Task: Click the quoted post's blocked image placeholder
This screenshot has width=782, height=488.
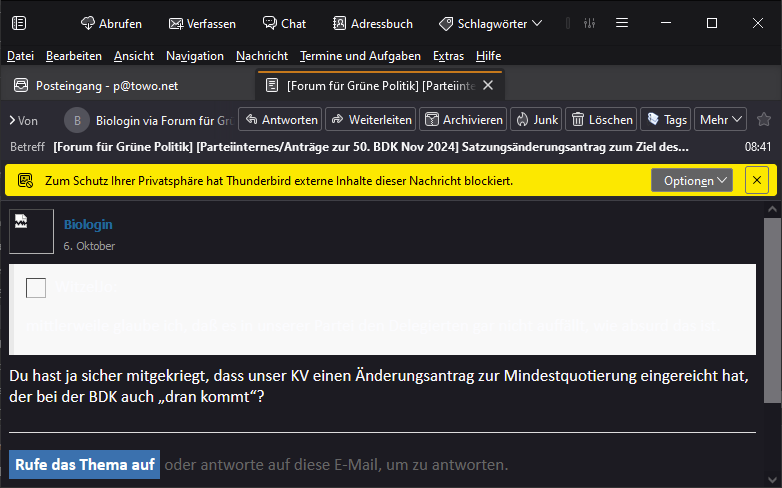Action: pyautogui.click(x=36, y=288)
